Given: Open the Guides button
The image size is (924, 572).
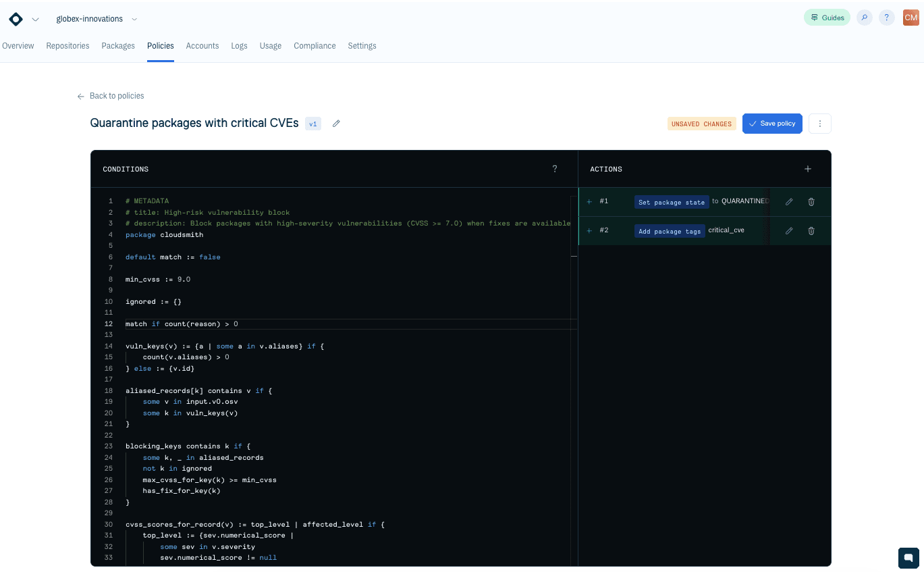Looking at the screenshot, I should [x=827, y=18].
